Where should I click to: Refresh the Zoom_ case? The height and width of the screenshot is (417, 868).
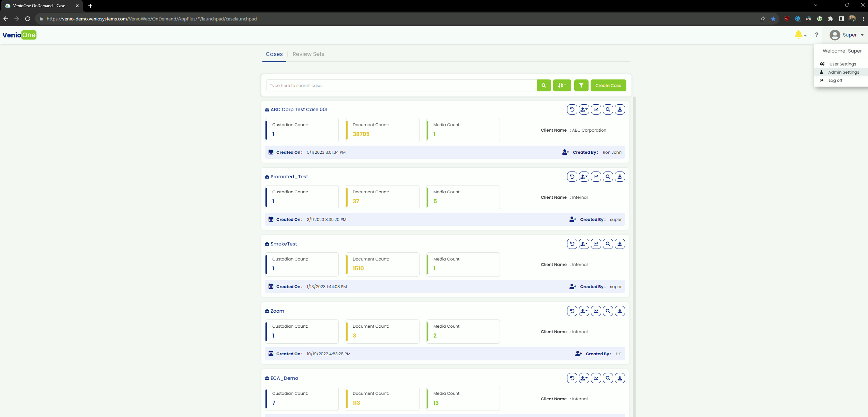point(572,311)
